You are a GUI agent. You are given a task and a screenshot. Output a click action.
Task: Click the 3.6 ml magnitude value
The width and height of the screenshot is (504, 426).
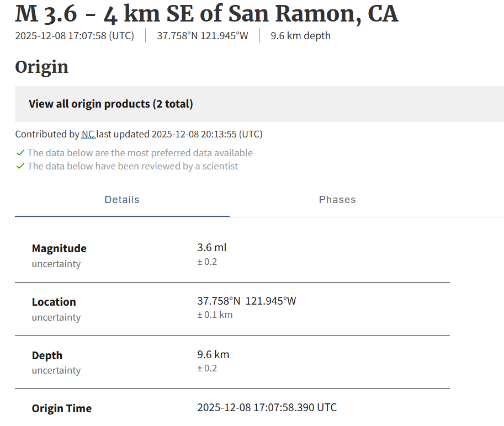pyautogui.click(x=212, y=247)
